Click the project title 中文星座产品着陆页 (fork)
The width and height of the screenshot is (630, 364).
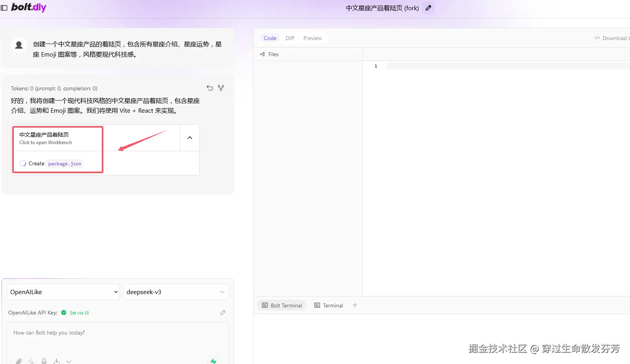[x=382, y=8]
